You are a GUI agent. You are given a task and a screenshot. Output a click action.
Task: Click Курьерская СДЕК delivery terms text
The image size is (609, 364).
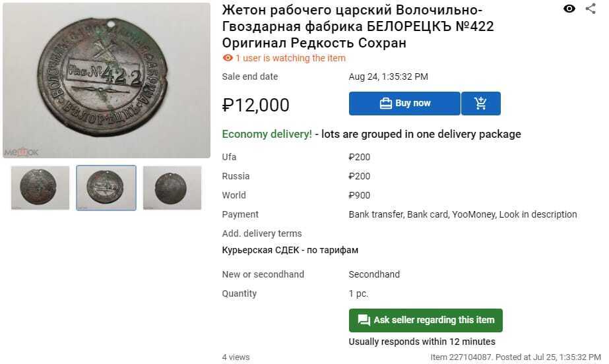tap(290, 250)
